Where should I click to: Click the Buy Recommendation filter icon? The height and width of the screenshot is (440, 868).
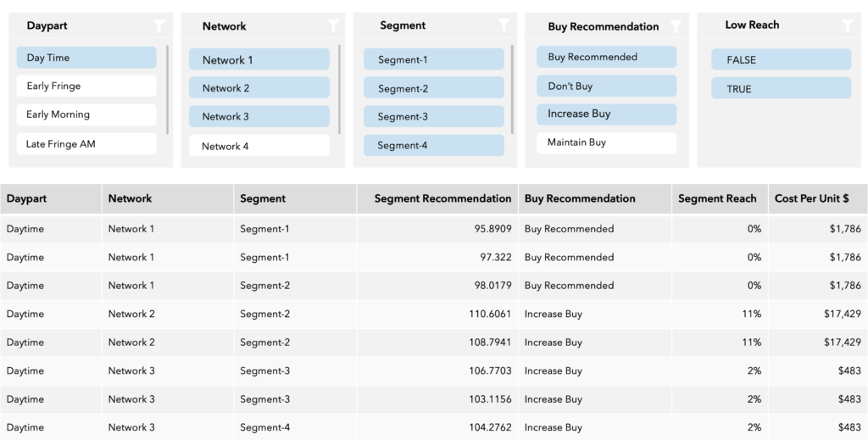coord(676,26)
